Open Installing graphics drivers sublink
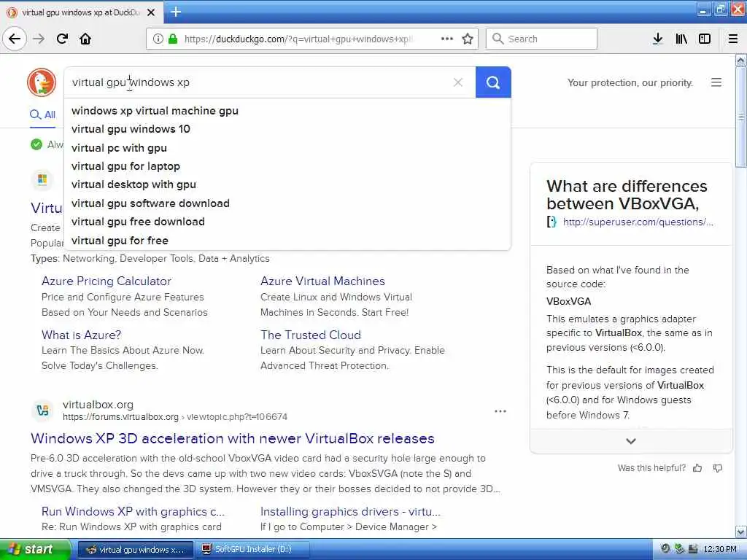Image resolution: width=747 pixels, height=560 pixels. (x=350, y=511)
